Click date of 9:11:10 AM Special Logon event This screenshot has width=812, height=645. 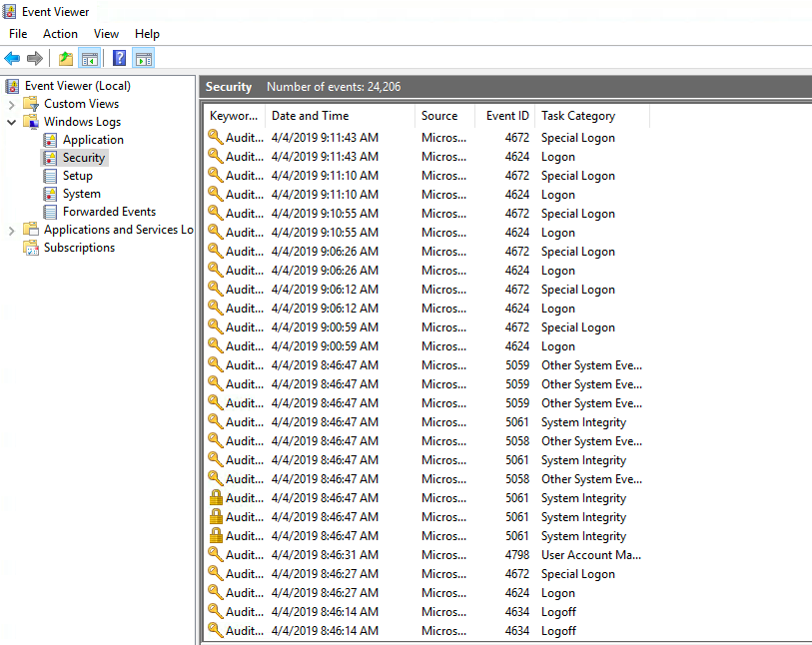(x=325, y=176)
